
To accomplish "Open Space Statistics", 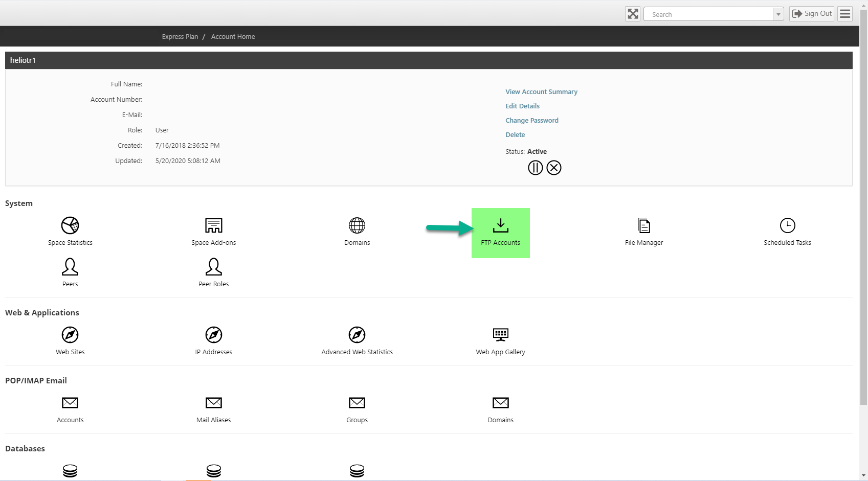I will point(70,232).
